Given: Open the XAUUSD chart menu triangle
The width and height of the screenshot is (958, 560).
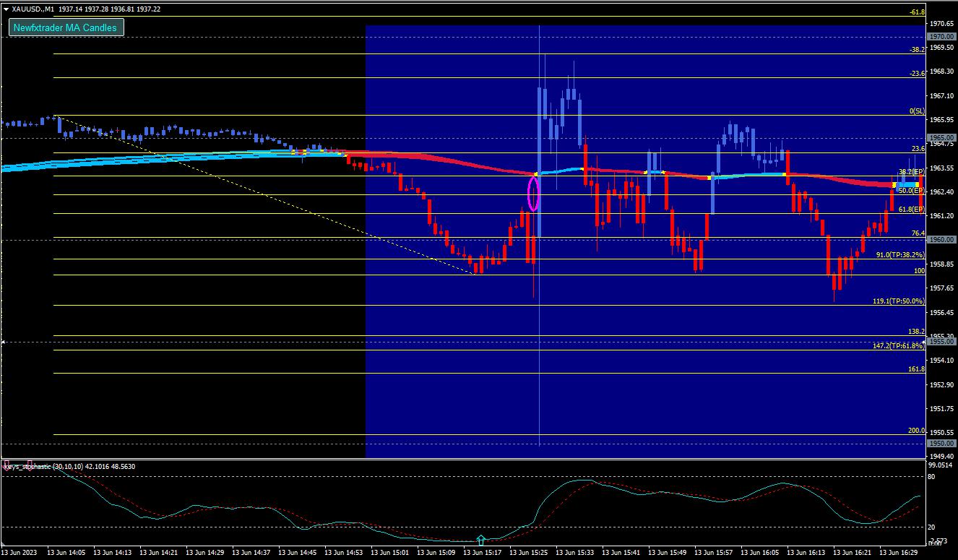Looking at the screenshot, I should [7, 9].
